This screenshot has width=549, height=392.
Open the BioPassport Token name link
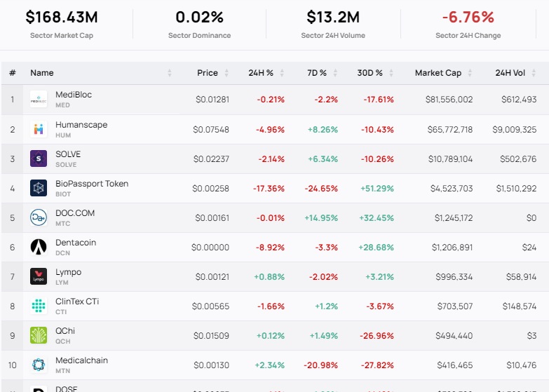point(92,184)
